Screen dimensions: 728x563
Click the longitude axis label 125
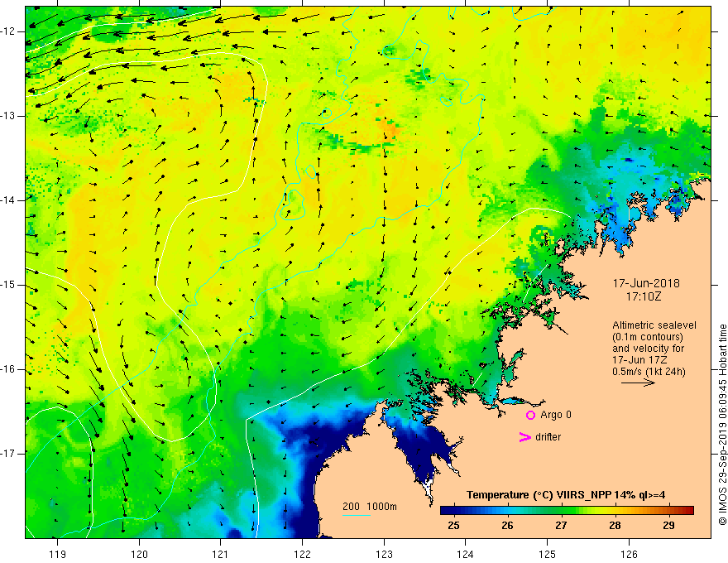(x=548, y=554)
